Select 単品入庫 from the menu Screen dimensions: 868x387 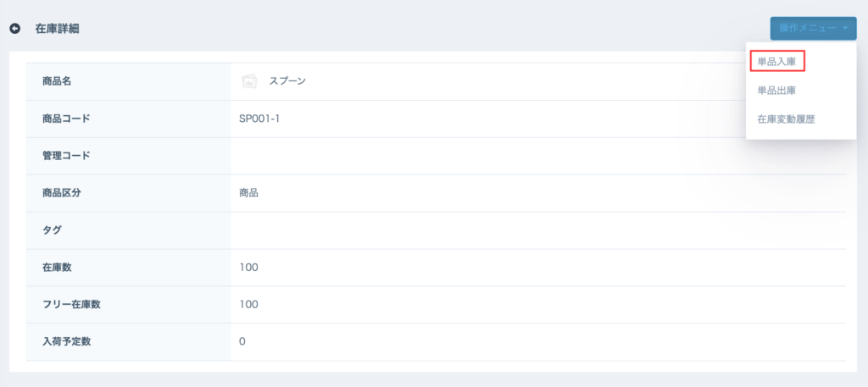pos(776,61)
